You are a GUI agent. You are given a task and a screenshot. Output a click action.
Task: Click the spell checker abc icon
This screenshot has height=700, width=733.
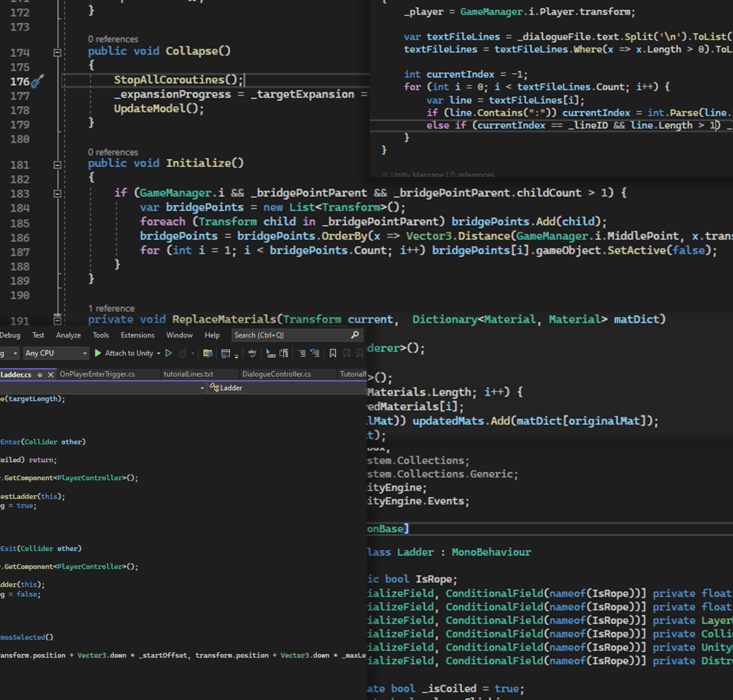pyautogui.click(x=252, y=353)
